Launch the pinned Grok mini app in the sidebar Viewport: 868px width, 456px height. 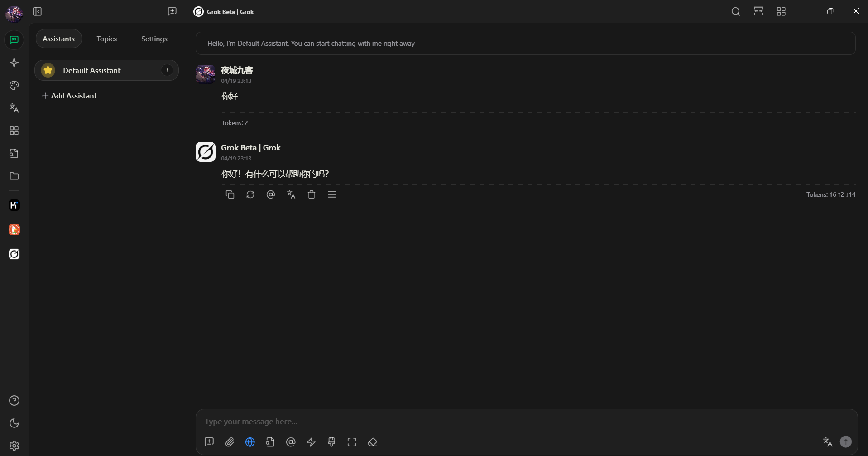click(x=14, y=254)
